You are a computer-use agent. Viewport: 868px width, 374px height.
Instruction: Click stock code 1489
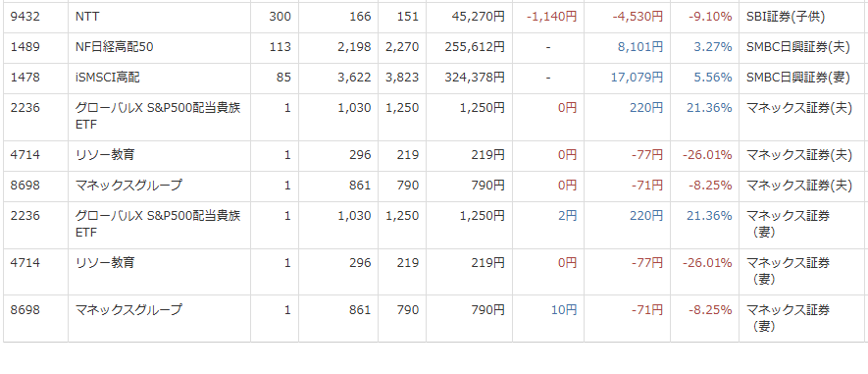(x=25, y=48)
